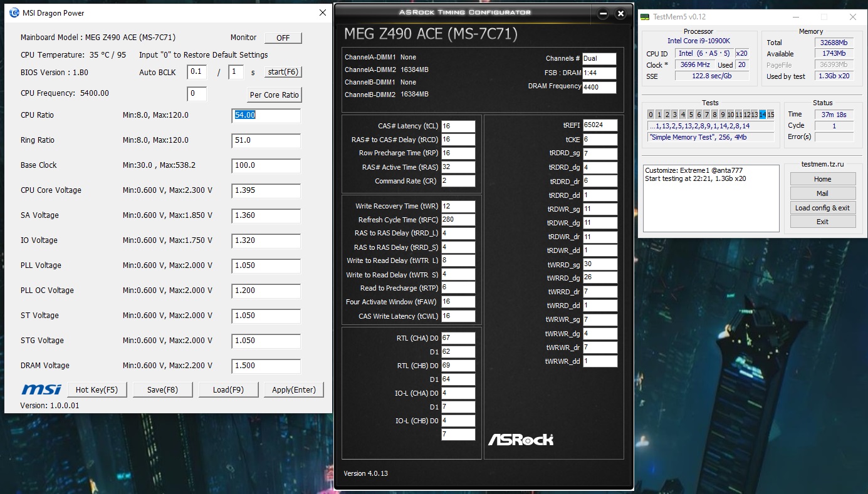868x494 pixels.
Task: Click test number 0 box in TestMem5
Action: pos(651,115)
